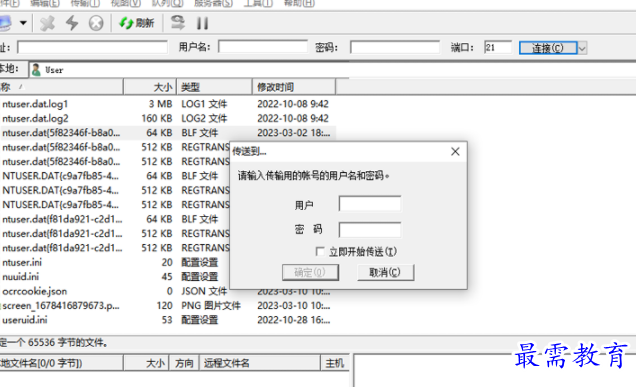This screenshot has width=636, height=387.
Task: Click the transfer queue arrows icon
Action: [178, 23]
